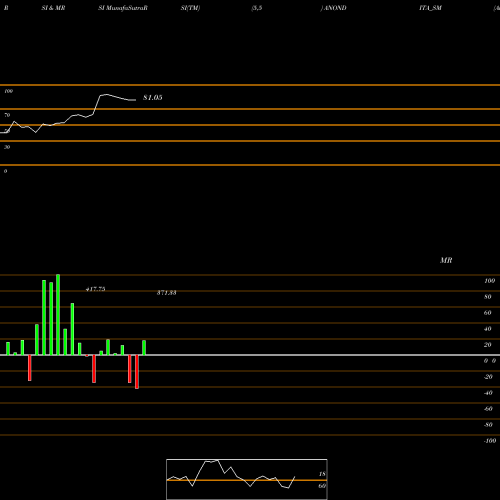
Task: Click the 30 level label on RSI axis
Action: point(7,147)
